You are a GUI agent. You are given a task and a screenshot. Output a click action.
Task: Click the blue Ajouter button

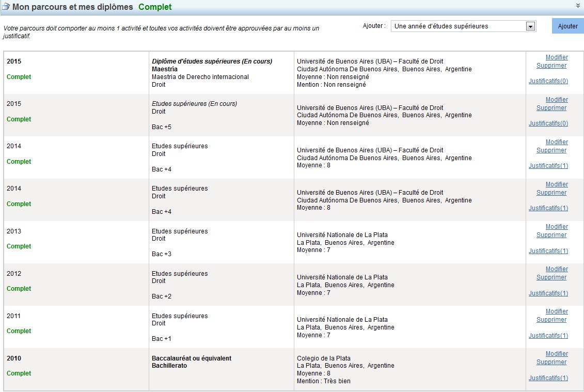pyautogui.click(x=567, y=26)
